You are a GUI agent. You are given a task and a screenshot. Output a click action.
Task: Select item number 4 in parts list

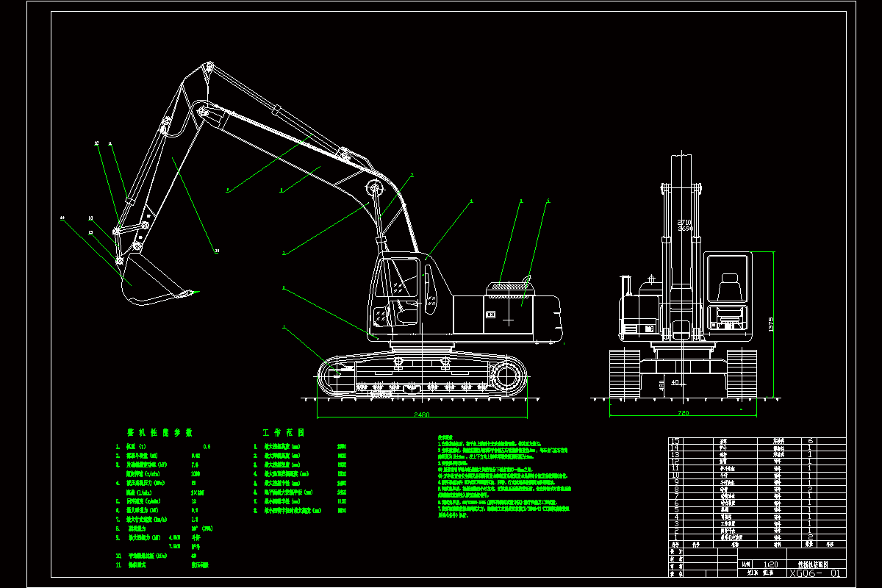click(676, 517)
